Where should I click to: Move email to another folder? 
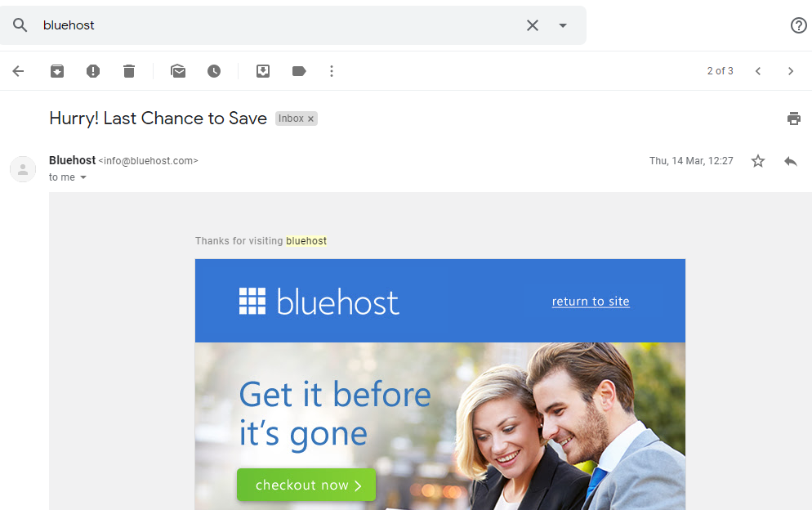(x=263, y=71)
